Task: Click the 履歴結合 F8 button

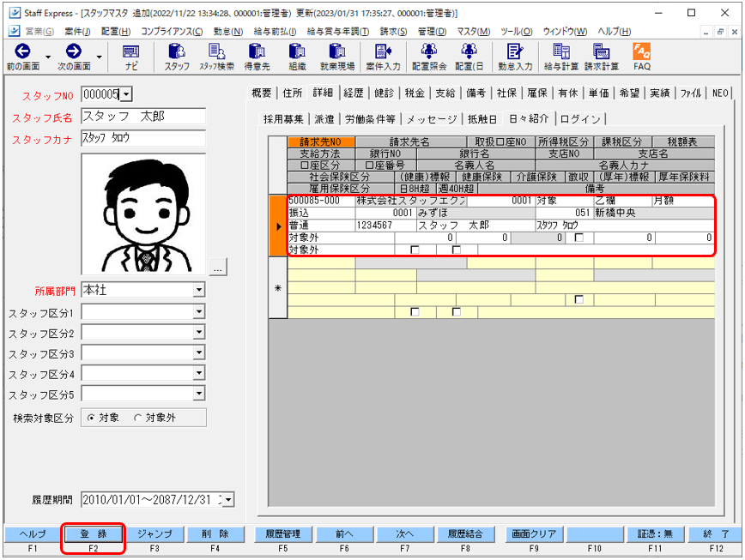Action: point(465,534)
